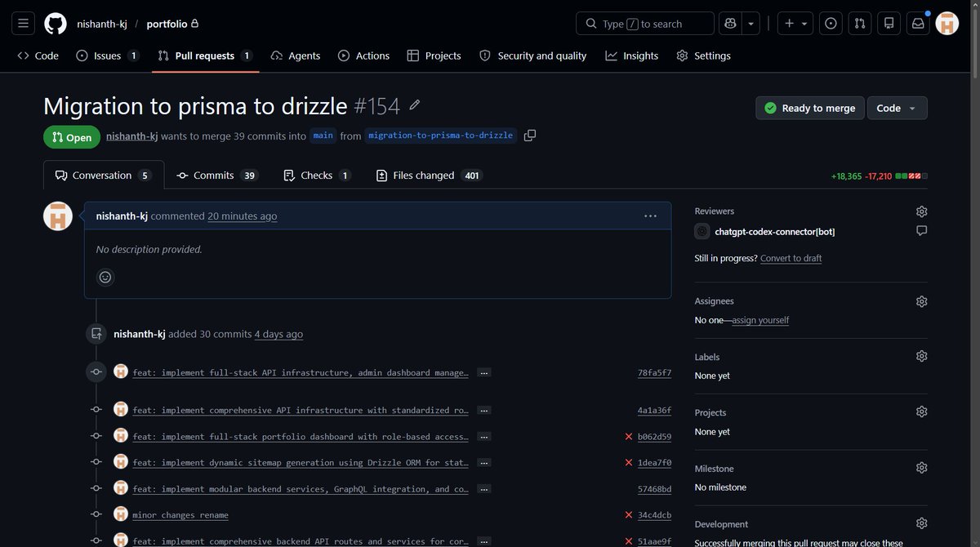Open the nishanth-kj owner link in breadcrumb

click(x=102, y=24)
